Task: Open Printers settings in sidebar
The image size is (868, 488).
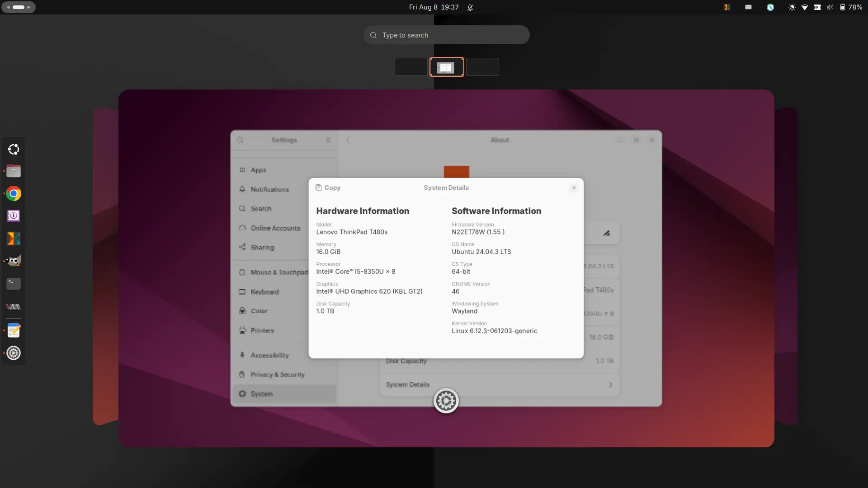Action: tap(284, 331)
